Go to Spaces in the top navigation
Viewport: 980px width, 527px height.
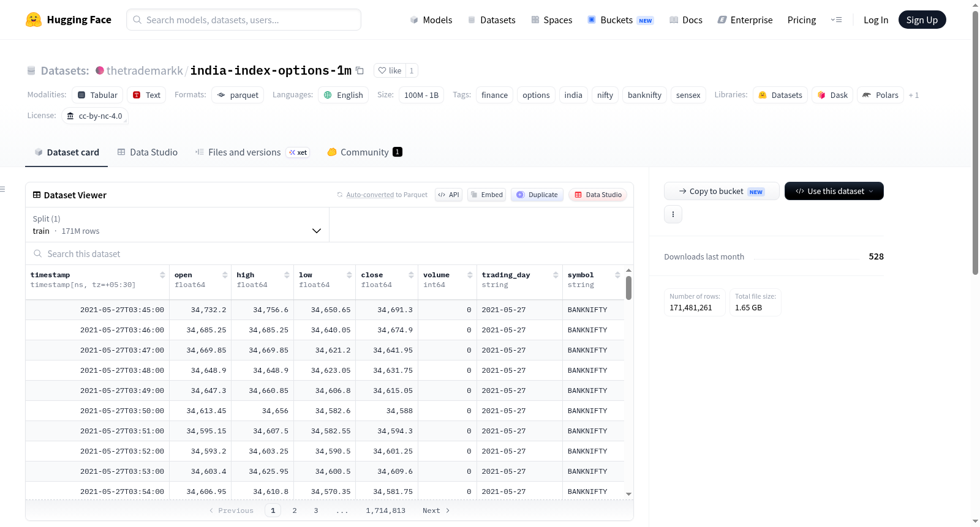(x=552, y=20)
